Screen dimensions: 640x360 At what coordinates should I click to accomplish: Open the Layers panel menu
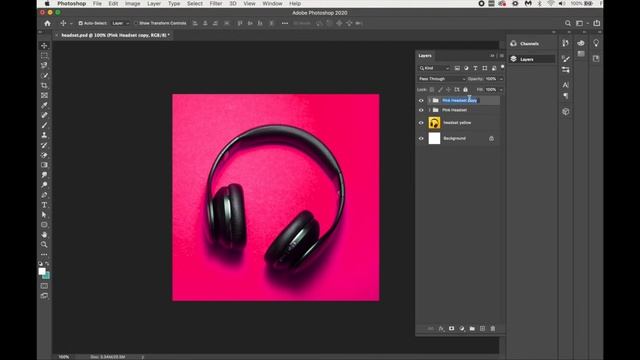click(502, 56)
